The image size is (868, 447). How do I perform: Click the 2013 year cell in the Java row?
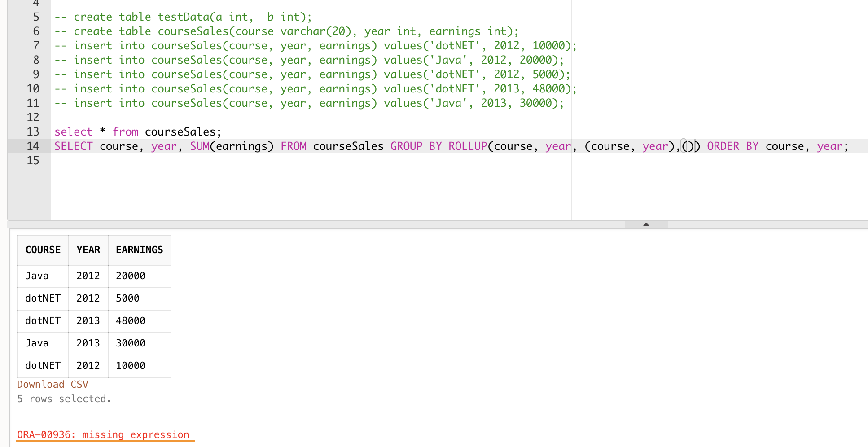click(x=88, y=343)
